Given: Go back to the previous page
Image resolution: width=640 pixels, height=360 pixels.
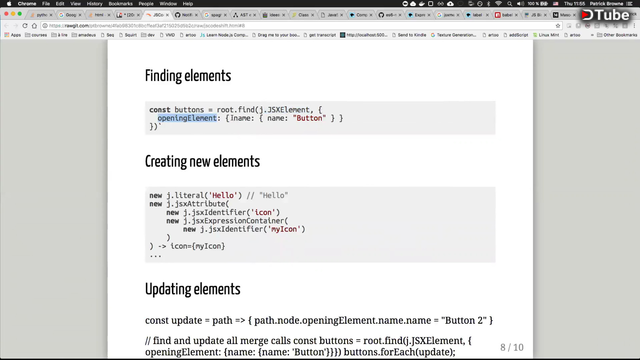Looking at the screenshot, I should click(7, 25).
